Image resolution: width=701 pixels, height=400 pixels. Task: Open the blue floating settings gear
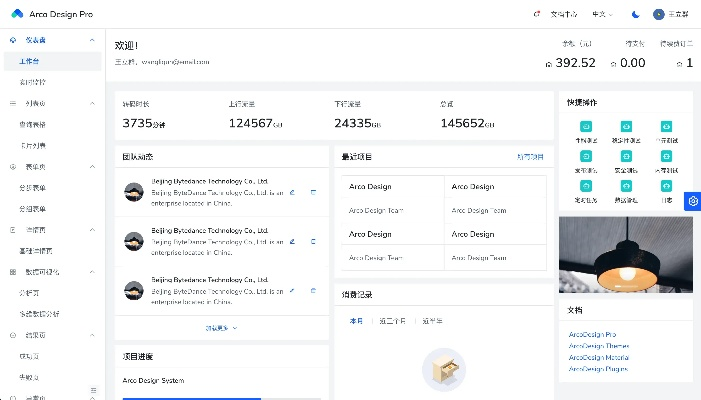[x=693, y=201]
